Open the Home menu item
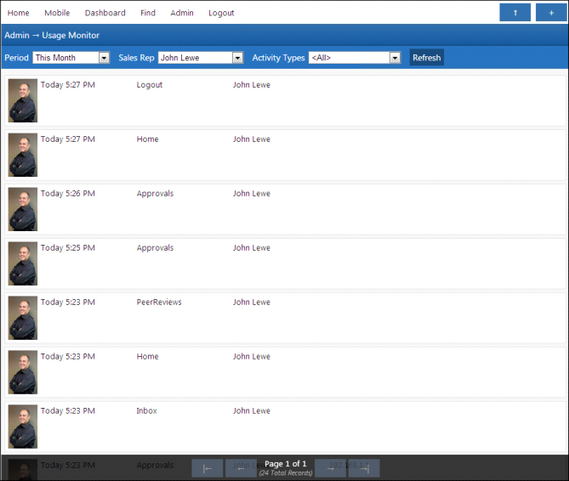This screenshot has height=481, width=569. pyautogui.click(x=18, y=13)
